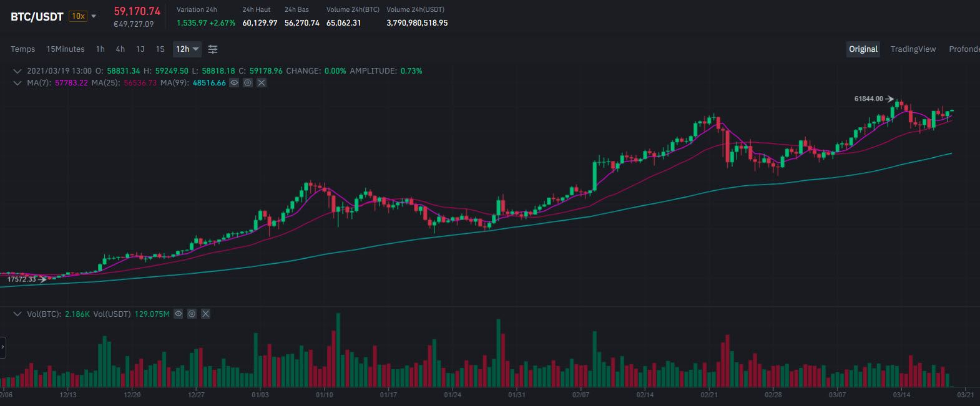The width and height of the screenshot is (980, 406).
Task: Click the 10x leverage badge
Action: (78, 16)
